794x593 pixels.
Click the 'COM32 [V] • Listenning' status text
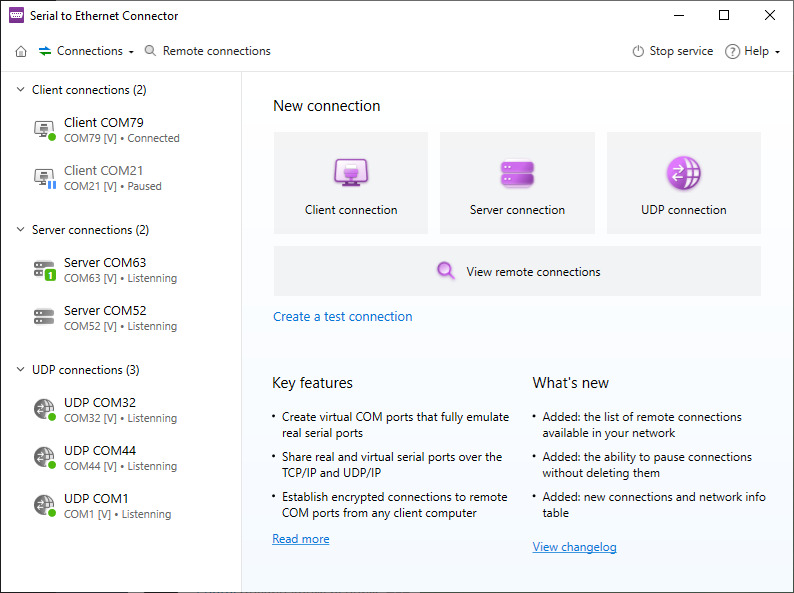(121, 418)
